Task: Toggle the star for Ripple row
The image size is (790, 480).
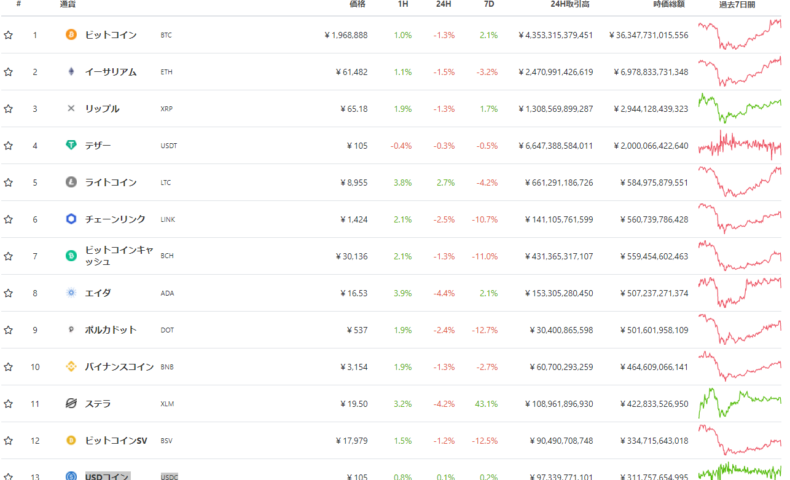Action: click(x=8, y=108)
